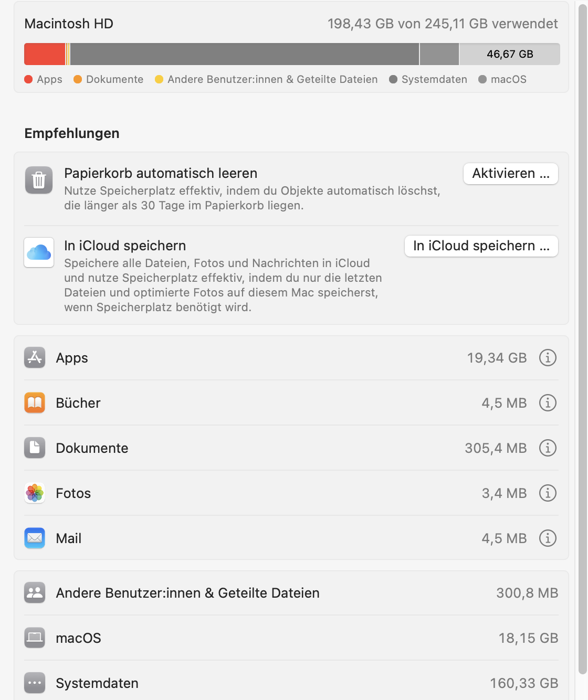
Task: Click the lighter macOS segment in storage bar
Action: click(x=439, y=54)
